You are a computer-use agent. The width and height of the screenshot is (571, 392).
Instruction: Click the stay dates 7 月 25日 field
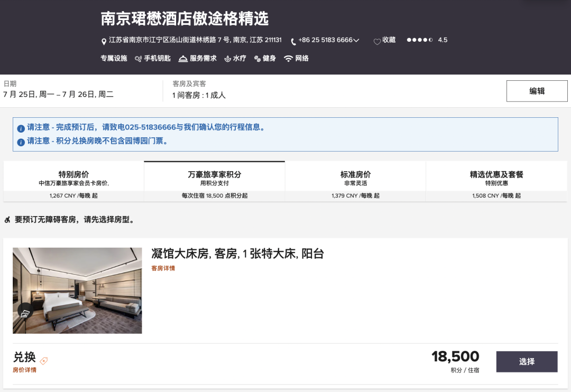(58, 95)
